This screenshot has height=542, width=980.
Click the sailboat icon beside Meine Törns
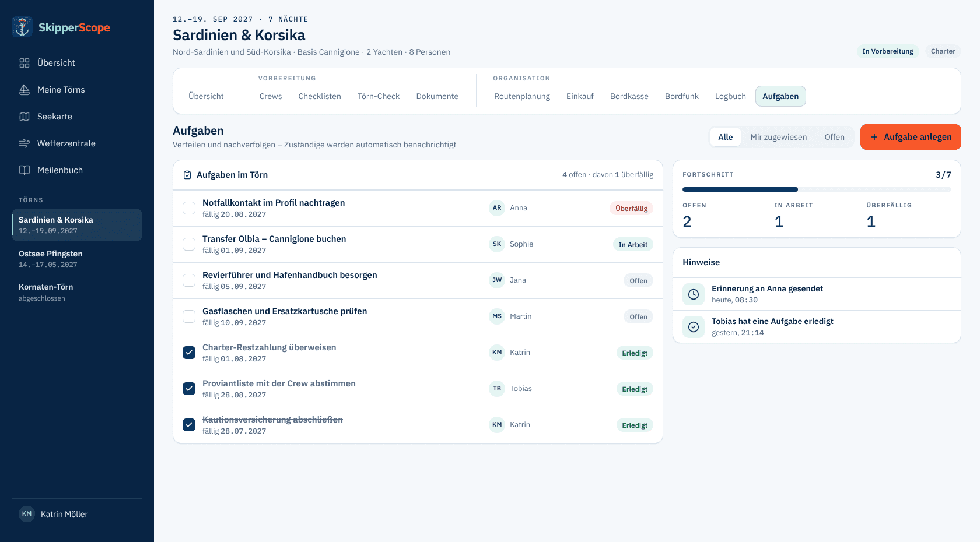click(x=24, y=90)
